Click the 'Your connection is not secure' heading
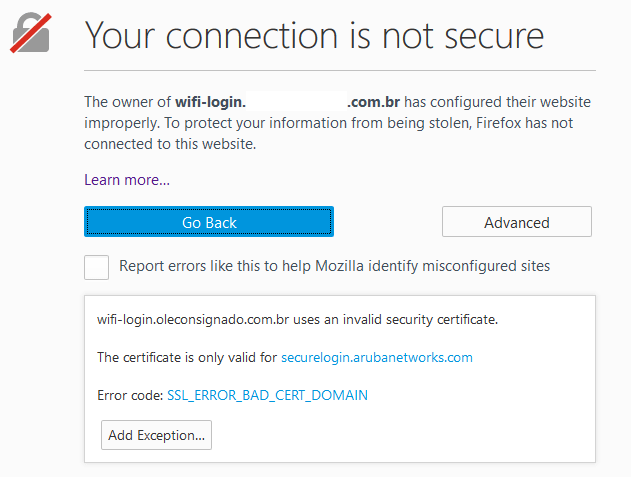This screenshot has width=631, height=477. coord(314,35)
